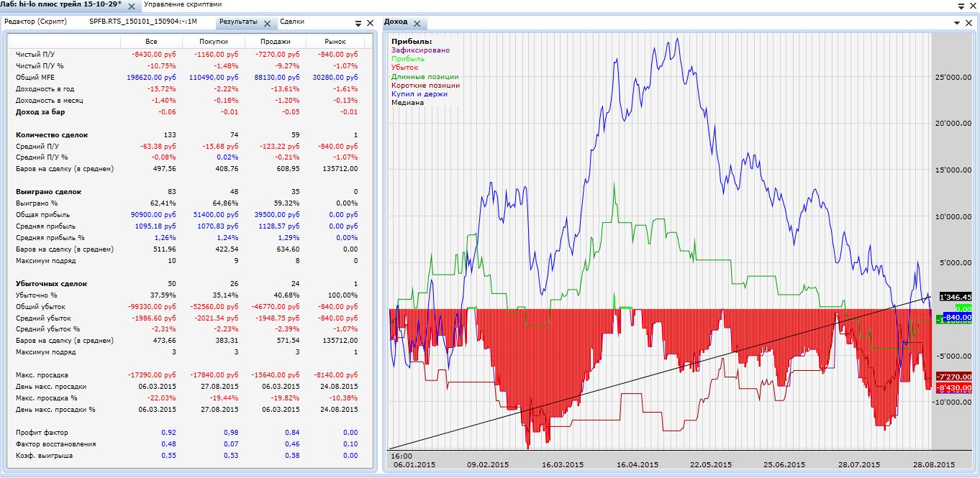
Task: Click the Фактор восстановления row label
Action: pyautogui.click(x=55, y=444)
